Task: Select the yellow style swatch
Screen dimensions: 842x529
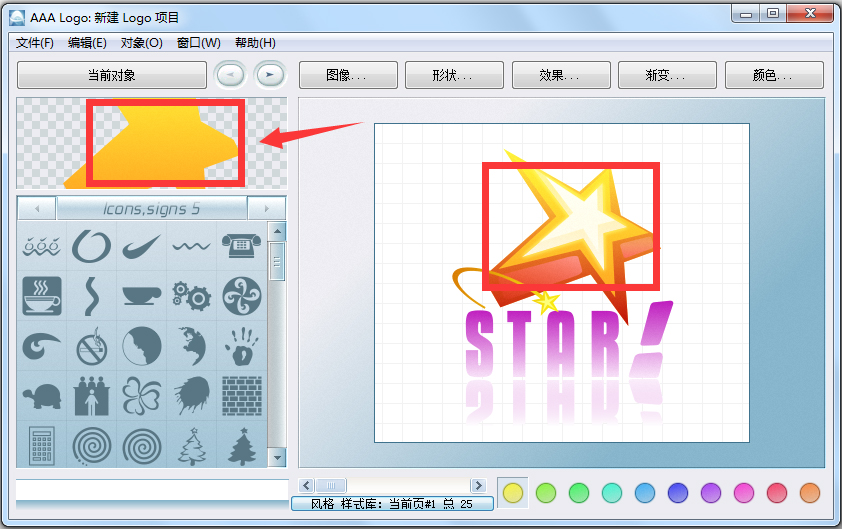Action: point(513,492)
